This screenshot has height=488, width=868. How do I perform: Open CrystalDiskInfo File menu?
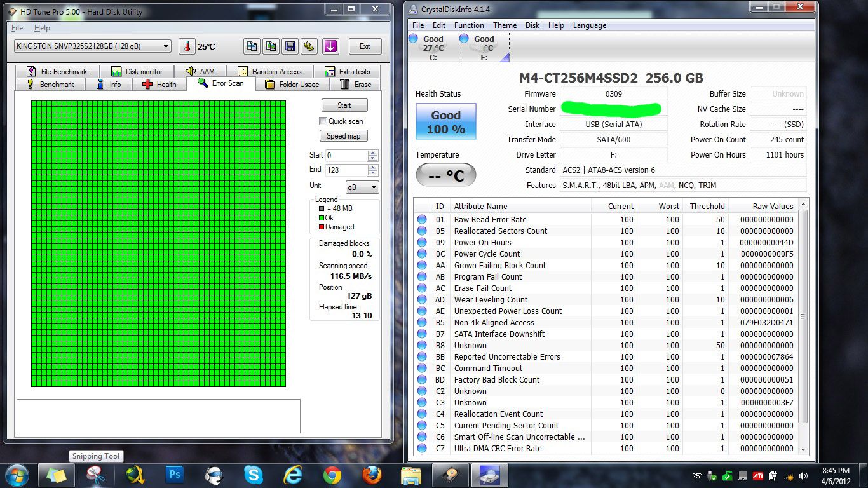coord(418,25)
